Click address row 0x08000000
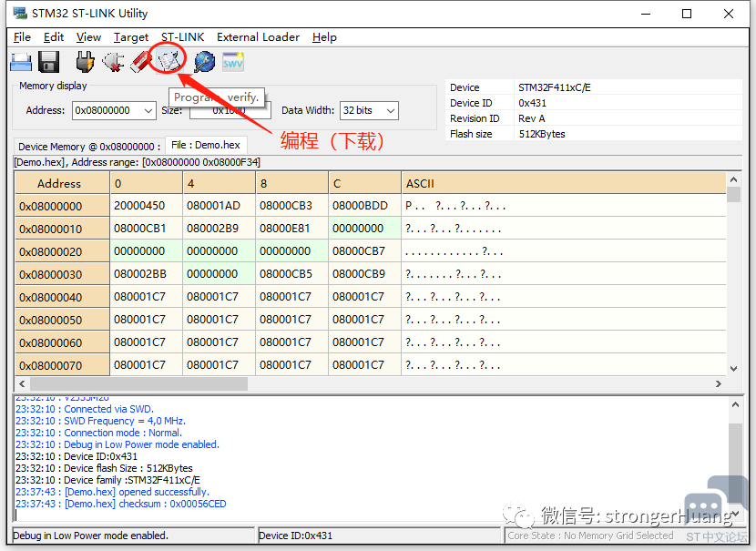Screen dimensions: 756x551 tap(62, 207)
